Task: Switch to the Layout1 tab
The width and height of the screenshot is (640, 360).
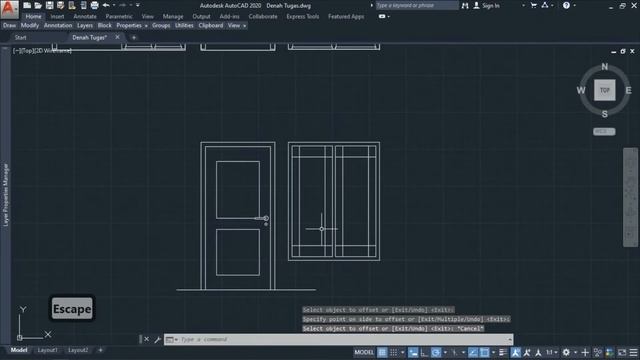Action: 47,350
